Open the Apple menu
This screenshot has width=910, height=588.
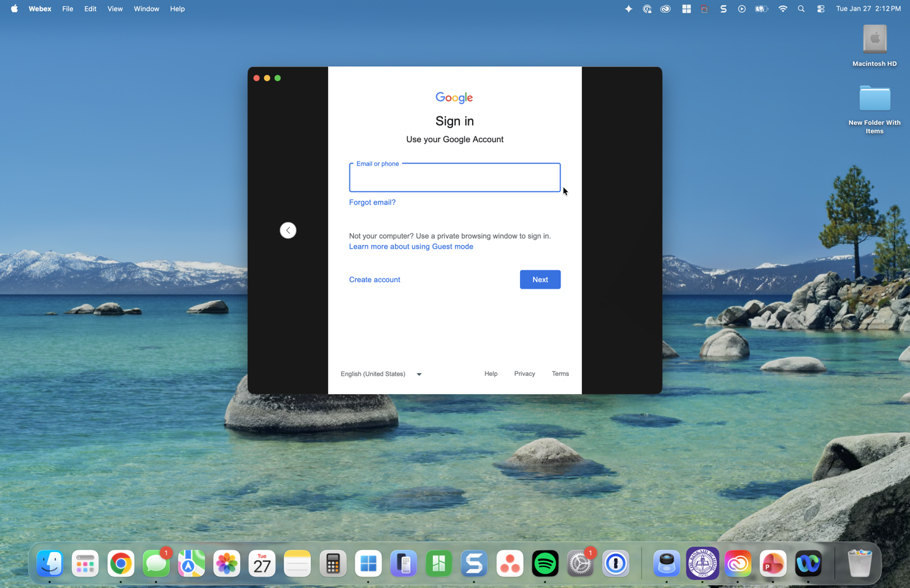click(x=14, y=9)
